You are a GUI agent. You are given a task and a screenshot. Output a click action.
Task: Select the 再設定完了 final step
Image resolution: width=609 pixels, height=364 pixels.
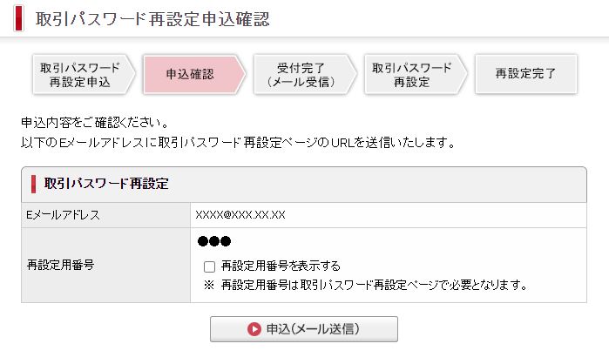pyautogui.click(x=524, y=74)
